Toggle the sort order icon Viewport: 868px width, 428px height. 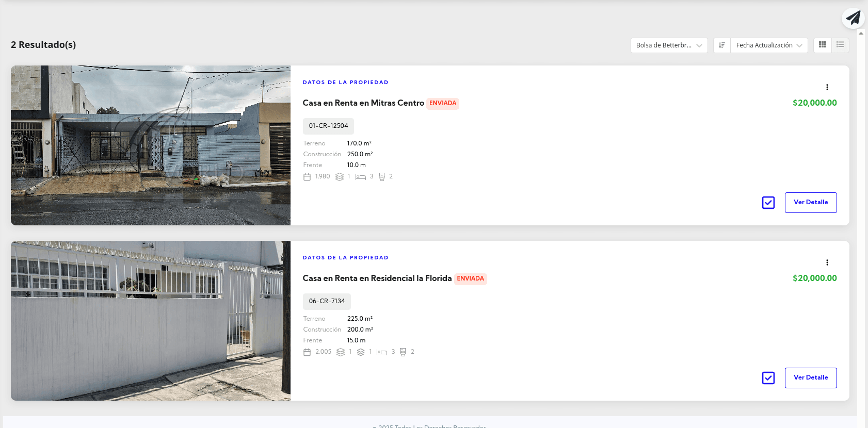[x=722, y=45]
